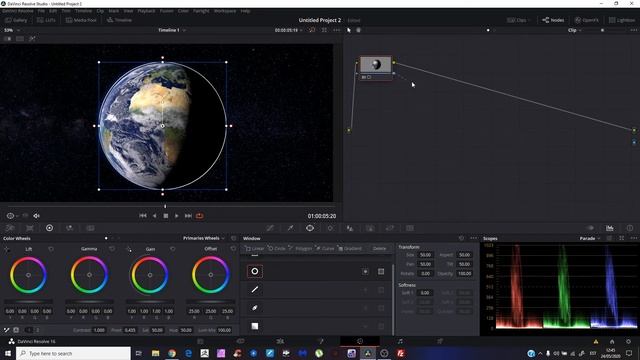This screenshot has width=640, height=360.
Task: Pick white point next to Gain
Action: (x=129, y=249)
